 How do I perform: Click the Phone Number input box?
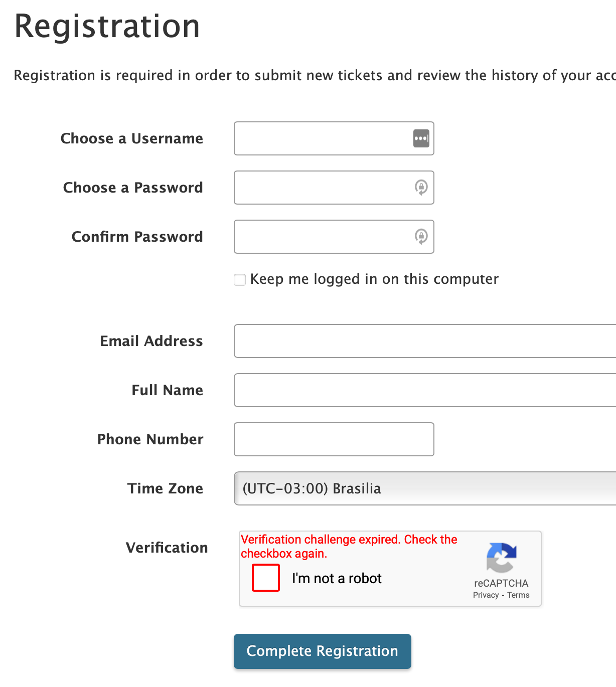point(334,439)
